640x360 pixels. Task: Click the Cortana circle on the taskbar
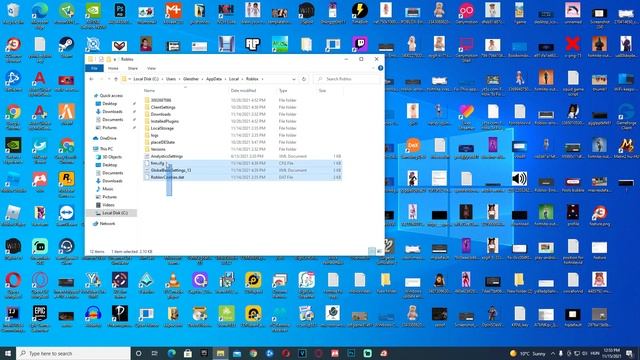tap(139, 353)
